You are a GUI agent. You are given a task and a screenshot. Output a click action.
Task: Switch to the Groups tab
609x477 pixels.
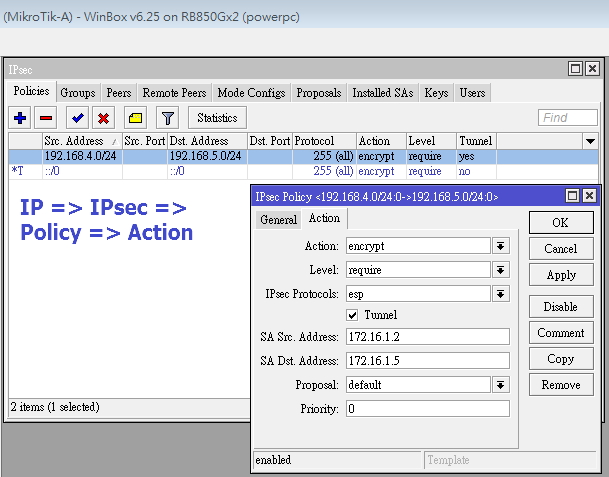pyautogui.click(x=78, y=93)
